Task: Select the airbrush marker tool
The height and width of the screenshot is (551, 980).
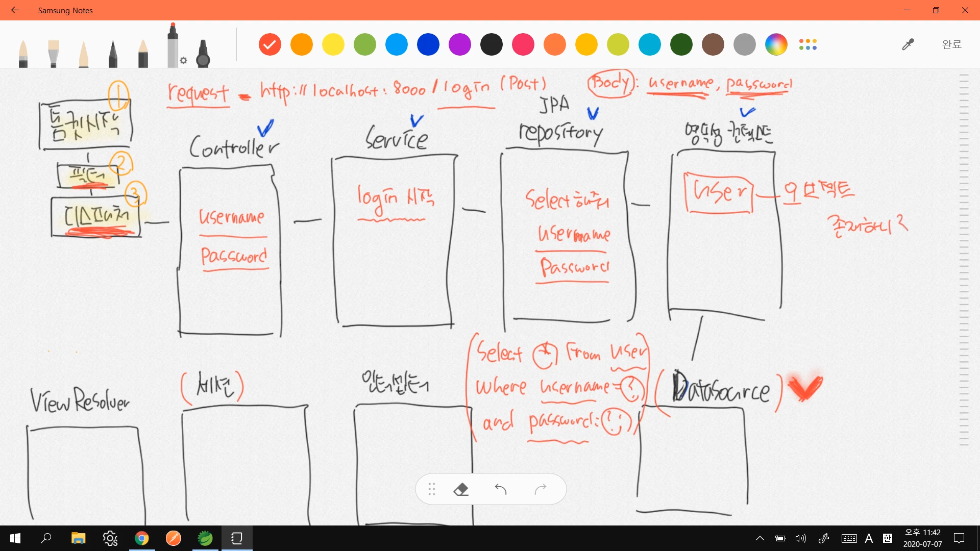Action: point(203,54)
